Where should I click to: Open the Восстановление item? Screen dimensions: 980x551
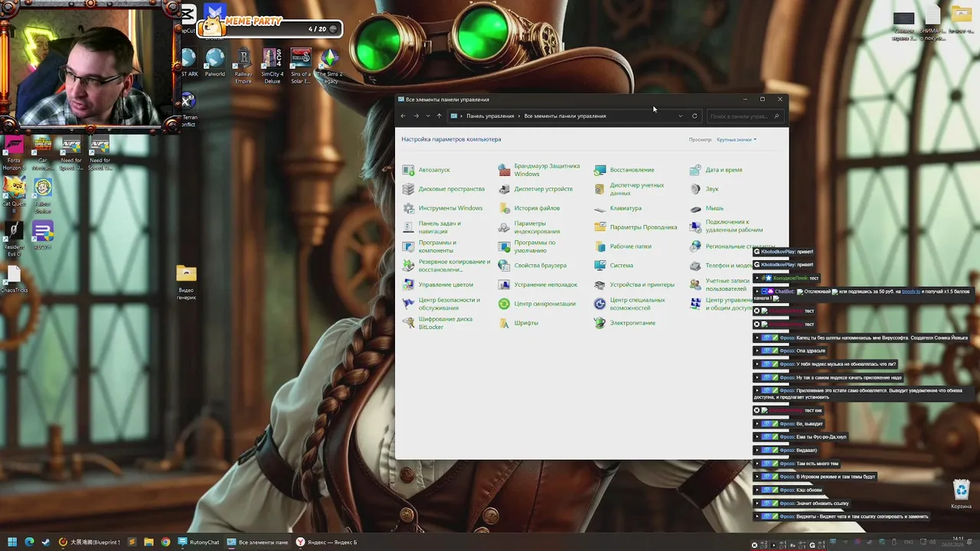tap(624, 170)
